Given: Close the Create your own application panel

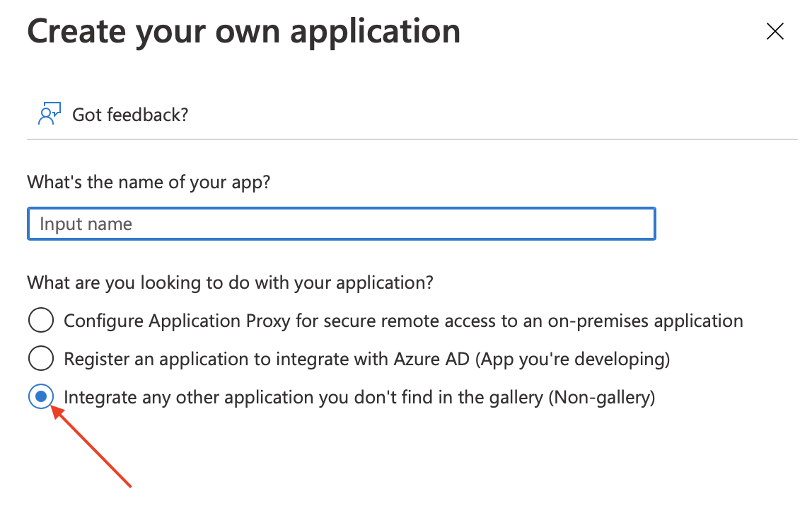Looking at the screenshot, I should coord(775,32).
